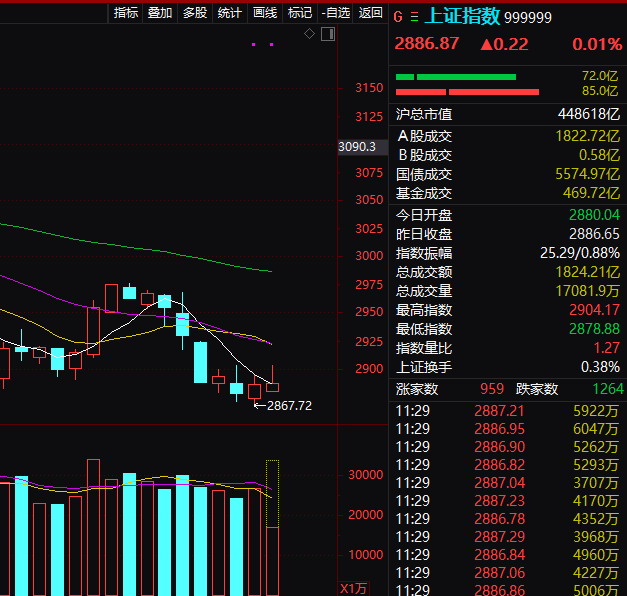Select the 多股 multi-stock view
Screen dimensions: 627x596
click(x=195, y=13)
